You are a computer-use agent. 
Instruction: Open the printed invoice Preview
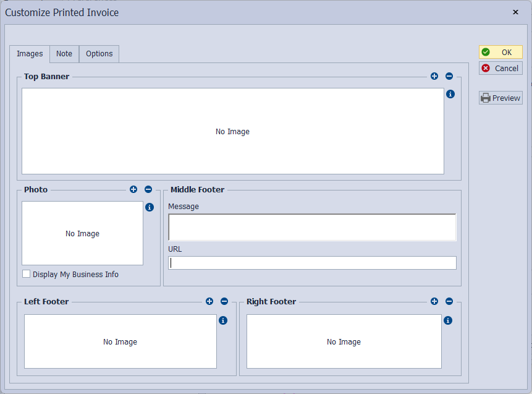(x=500, y=98)
